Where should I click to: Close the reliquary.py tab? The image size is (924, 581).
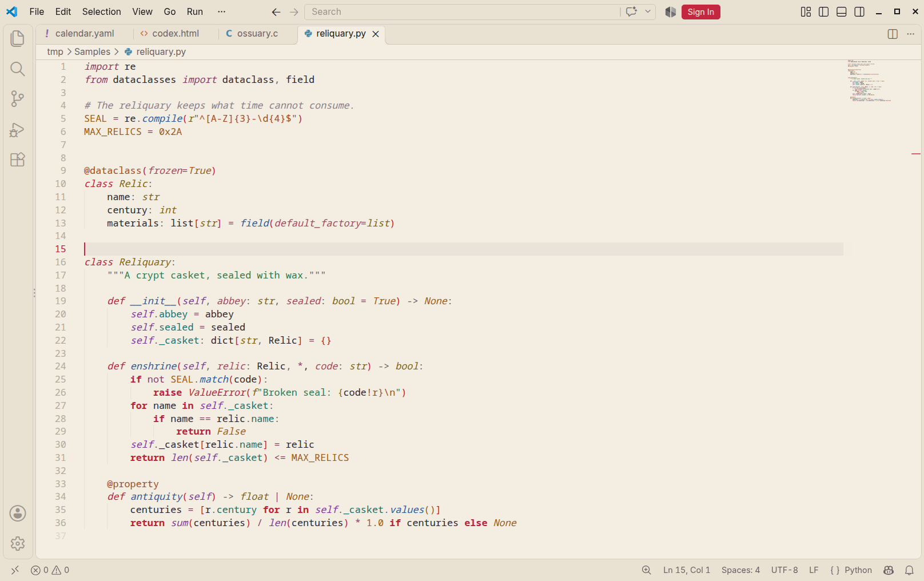(376, 34)
